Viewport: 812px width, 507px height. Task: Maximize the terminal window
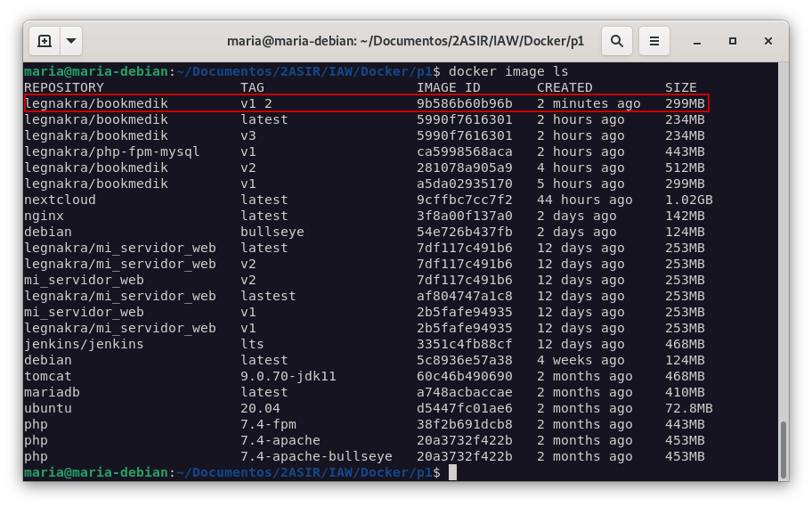pos(733,41)
